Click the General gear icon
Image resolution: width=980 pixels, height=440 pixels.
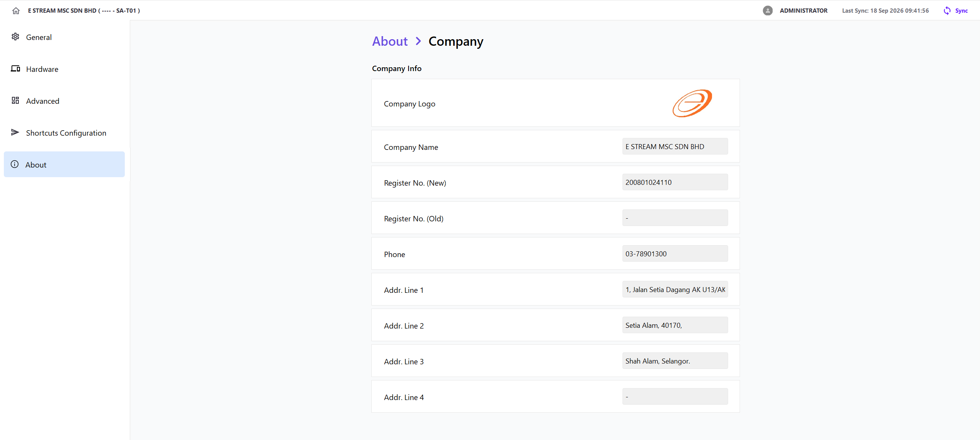[15, 37]
